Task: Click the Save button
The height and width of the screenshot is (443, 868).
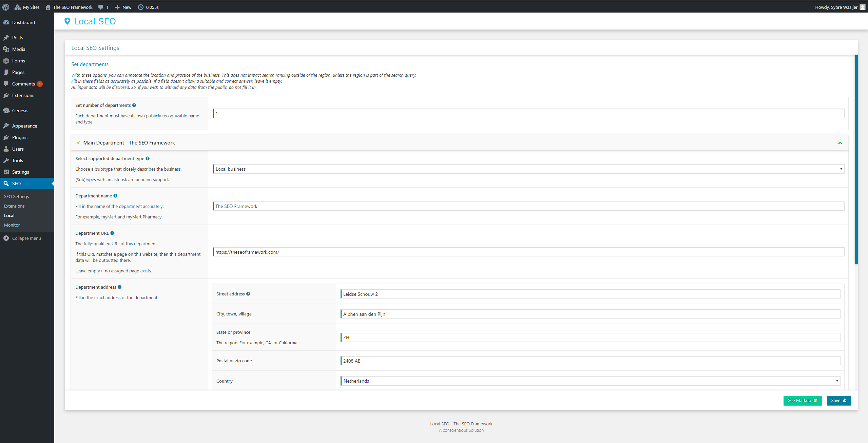Action: (839, 400)
